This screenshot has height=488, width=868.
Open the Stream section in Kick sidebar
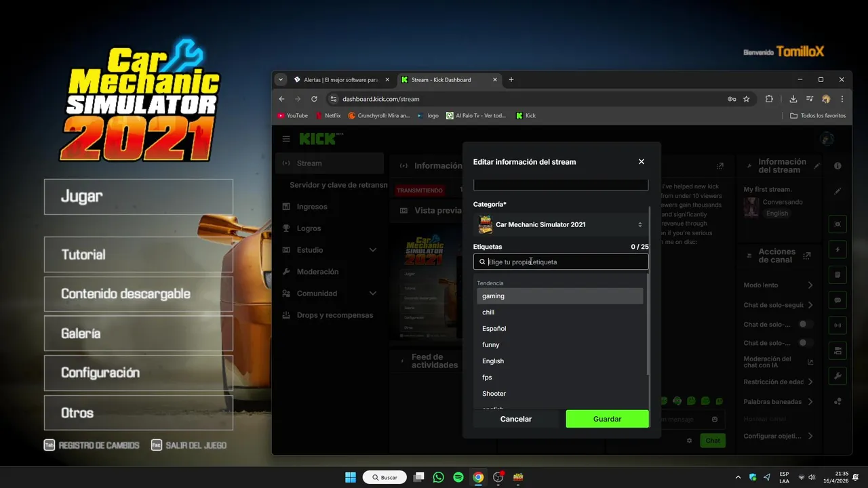(x=330, y=163)
